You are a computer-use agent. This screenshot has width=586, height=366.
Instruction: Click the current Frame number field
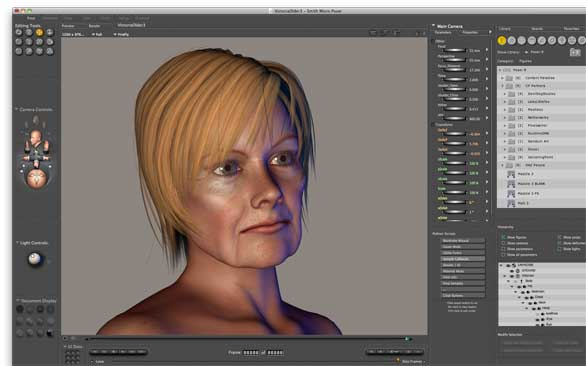coord(251,352)
